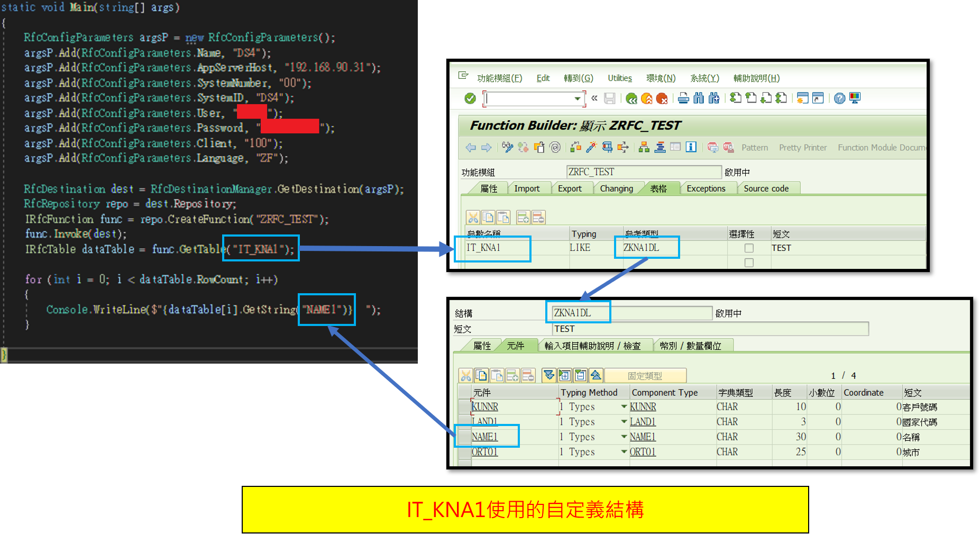Image resolution: width=980 pixels, height=534 pixels.
Task: Click the Where-Used List hierarchy icon
Action: pos(644,148)
